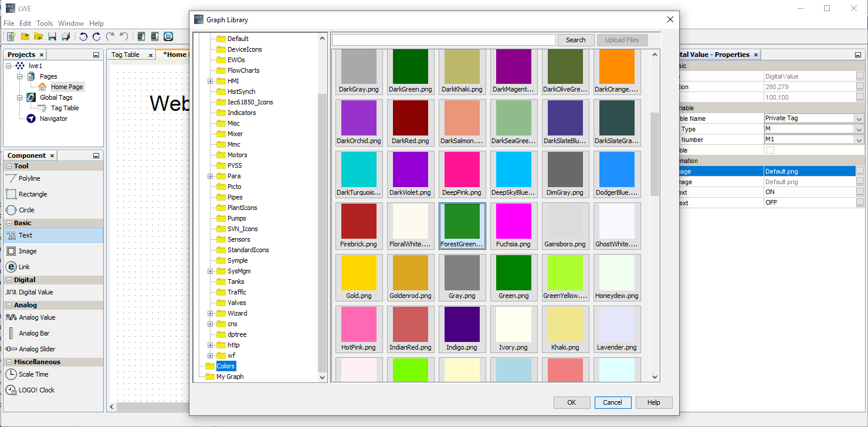Expand the HMI folder in library tree
868x427 pixels.
(x=210, y=81)
